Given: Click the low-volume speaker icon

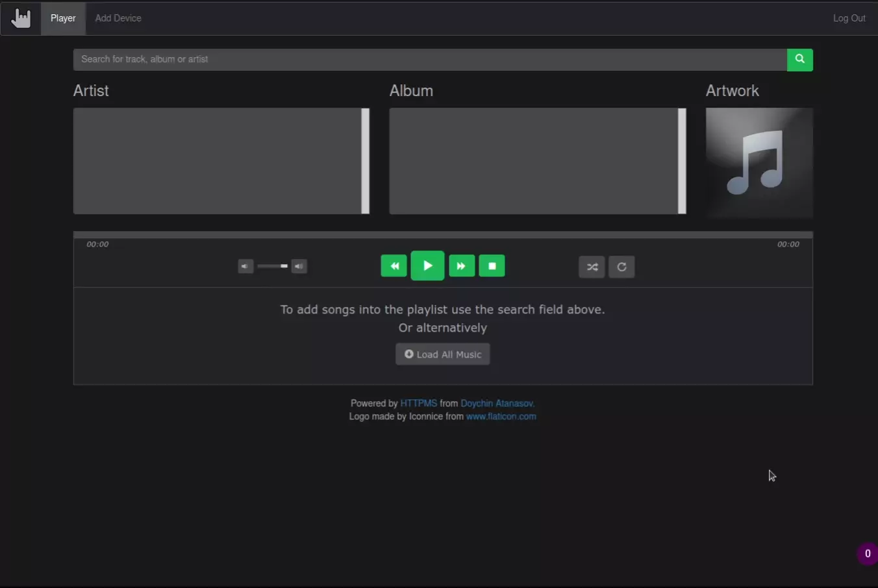Looking at the screenshot, I should click(245, 266).
